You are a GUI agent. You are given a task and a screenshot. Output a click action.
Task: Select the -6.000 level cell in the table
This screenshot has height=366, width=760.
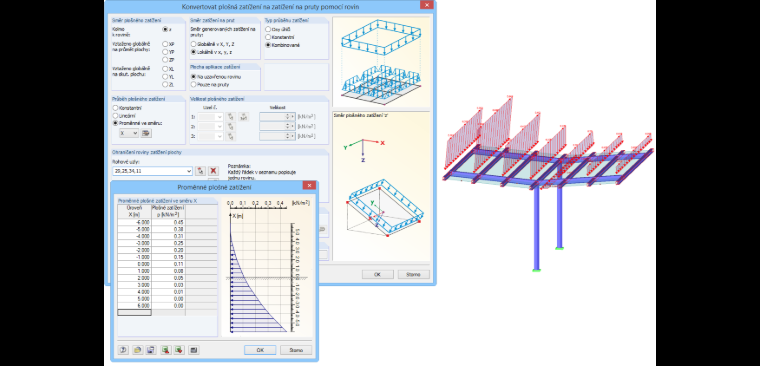(x=134, y=222)
